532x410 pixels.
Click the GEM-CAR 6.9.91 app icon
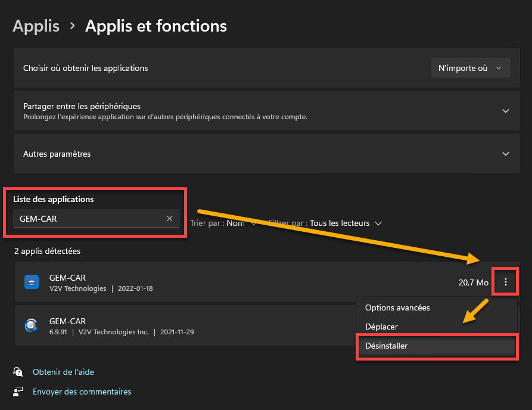pyautogui.click(x=32, y=325)
